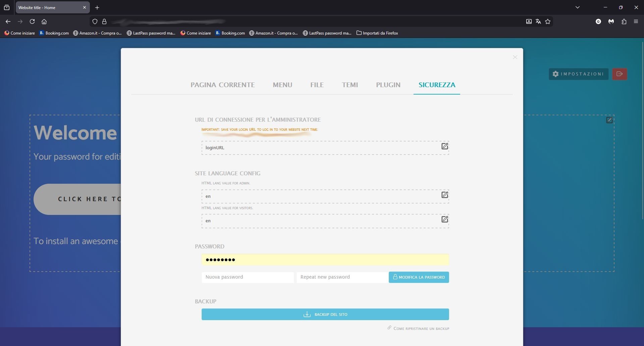Close the settings modal with X

coord(515,57)
